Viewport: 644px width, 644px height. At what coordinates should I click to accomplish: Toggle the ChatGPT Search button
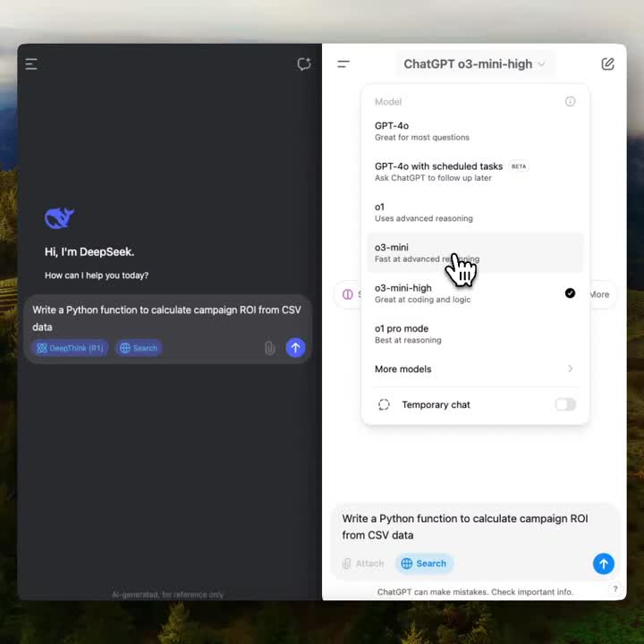[x=424, y=563]
